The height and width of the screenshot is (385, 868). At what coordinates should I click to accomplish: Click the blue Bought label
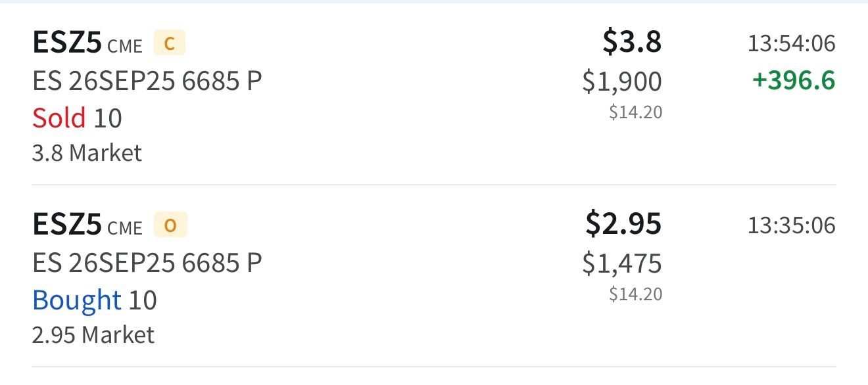click(76, 300)
